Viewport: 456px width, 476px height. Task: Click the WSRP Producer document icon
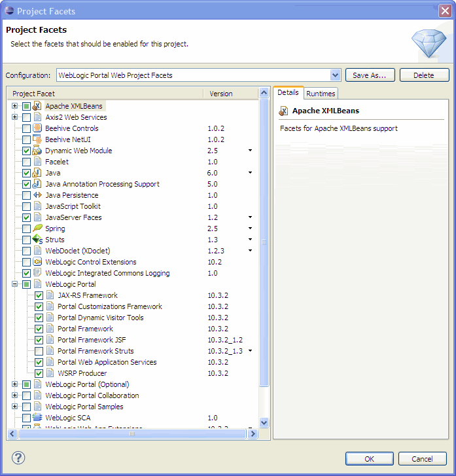point(50,373)
